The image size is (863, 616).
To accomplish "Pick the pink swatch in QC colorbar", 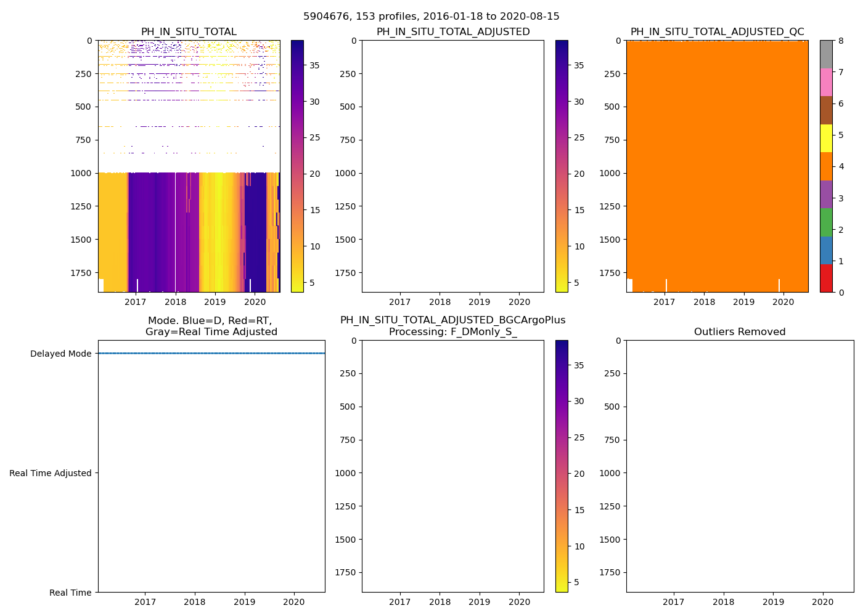I will (826, 82).
